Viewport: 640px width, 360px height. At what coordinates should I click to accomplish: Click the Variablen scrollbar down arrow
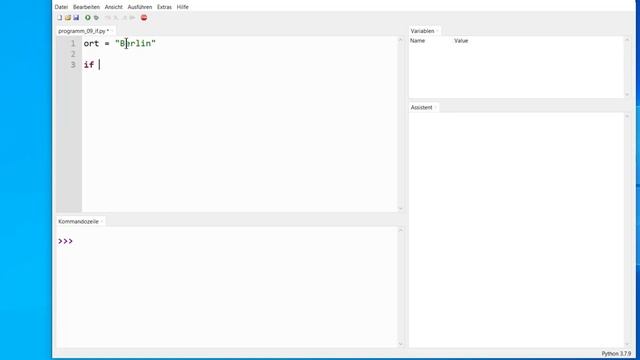(x=627, y=94)
